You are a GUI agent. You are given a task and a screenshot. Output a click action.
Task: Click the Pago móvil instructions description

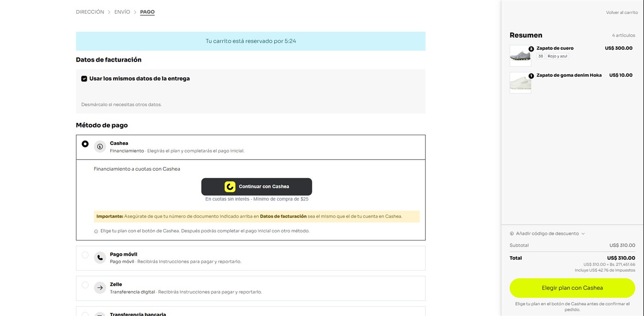[175, 262]
